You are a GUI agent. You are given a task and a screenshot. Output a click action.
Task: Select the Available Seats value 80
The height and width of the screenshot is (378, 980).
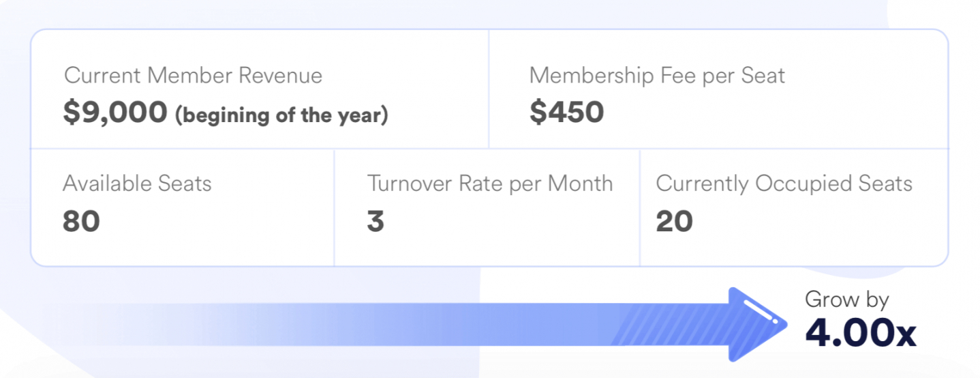(x=81, y=221)
